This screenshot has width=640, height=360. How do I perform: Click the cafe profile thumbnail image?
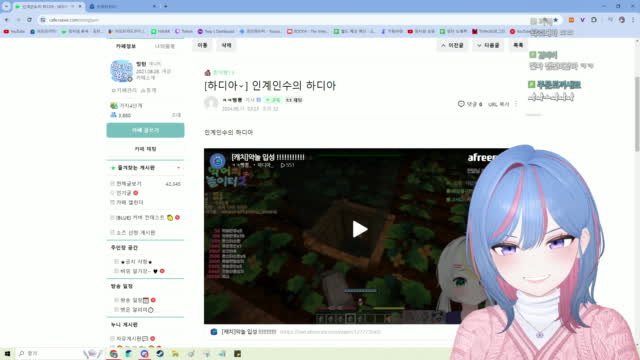pyautogui.click(x=122, y=71)
